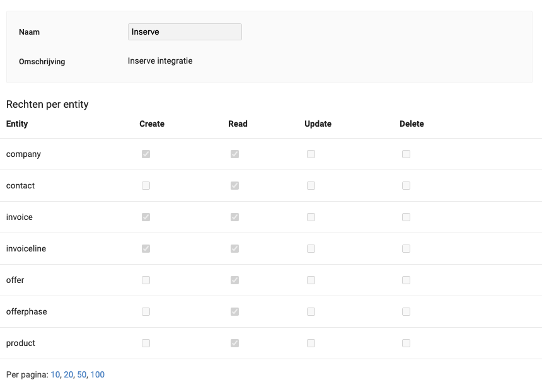Check the offer Delete checkbox
The image size is (542, 392).
point(407,280)
